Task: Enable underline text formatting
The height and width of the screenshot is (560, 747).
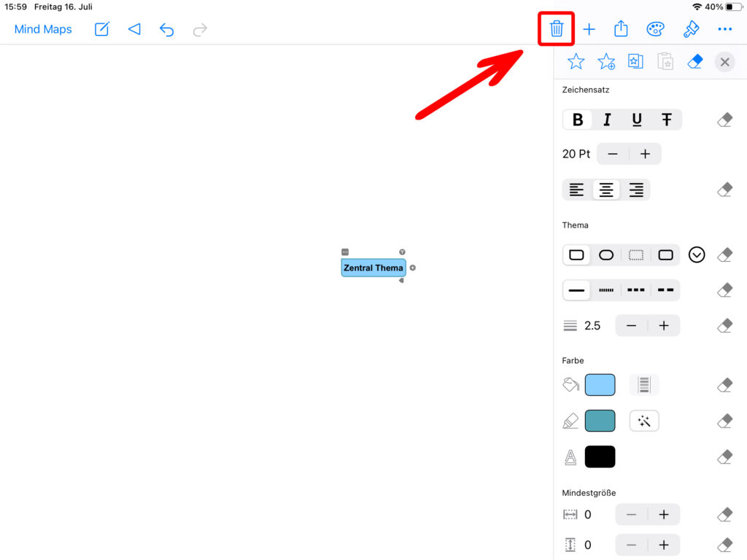Action: tap(637, 120)
